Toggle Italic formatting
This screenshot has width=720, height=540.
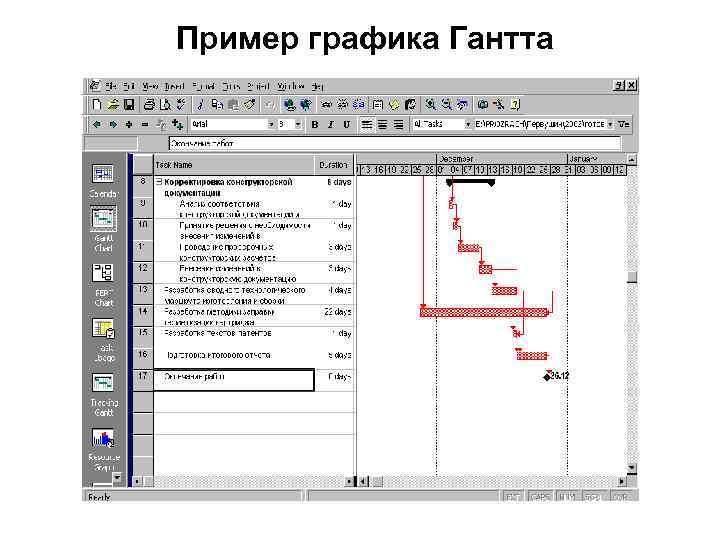point(331,124)
